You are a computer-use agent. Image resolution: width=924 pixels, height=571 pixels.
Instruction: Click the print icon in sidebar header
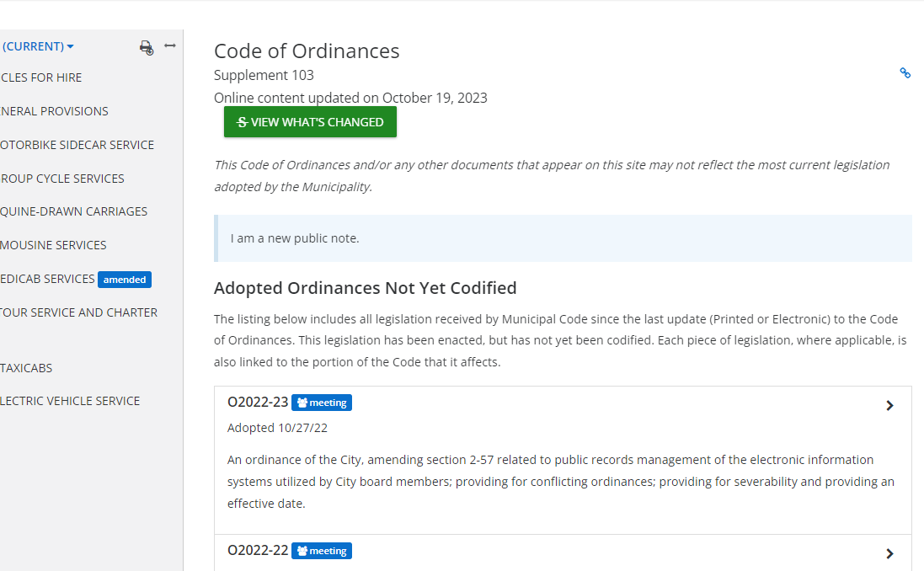tap(147, 48)
